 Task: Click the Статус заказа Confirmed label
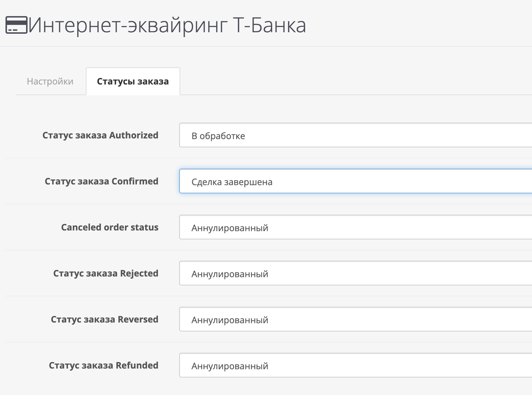pyautogui.click(x=102, y=181)
